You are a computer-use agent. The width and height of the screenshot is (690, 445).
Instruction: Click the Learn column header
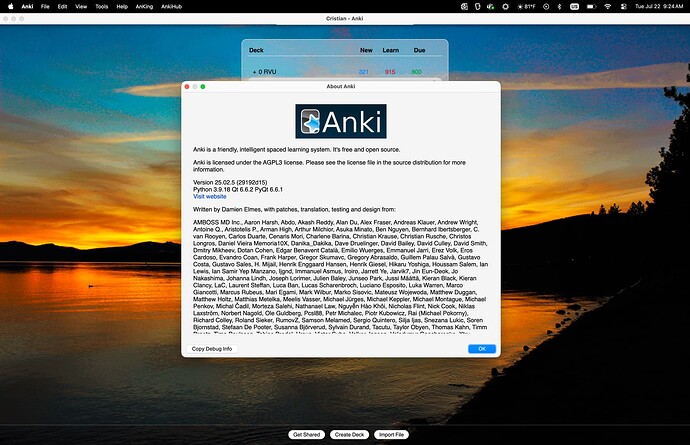tap(390, 50)
